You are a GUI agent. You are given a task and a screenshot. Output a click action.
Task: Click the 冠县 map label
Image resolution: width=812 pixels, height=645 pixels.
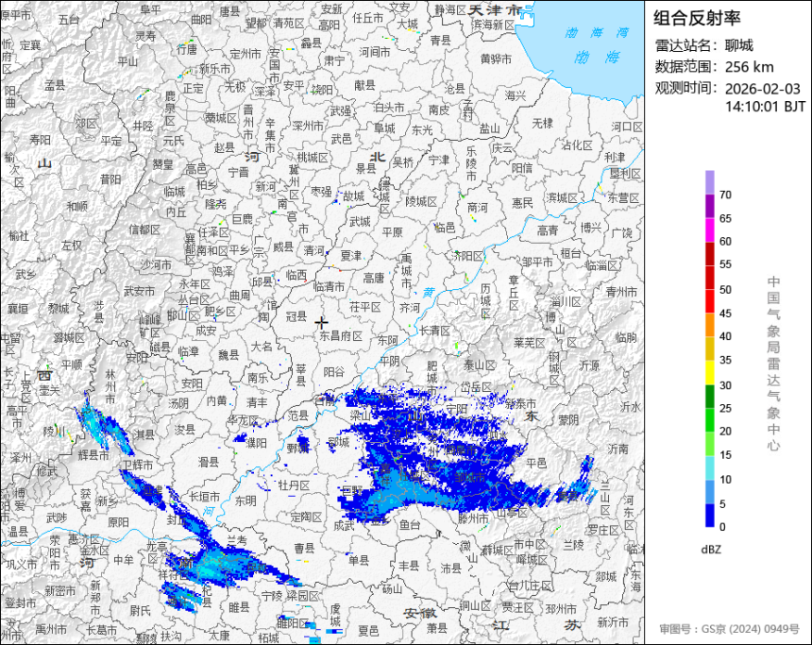296,315
